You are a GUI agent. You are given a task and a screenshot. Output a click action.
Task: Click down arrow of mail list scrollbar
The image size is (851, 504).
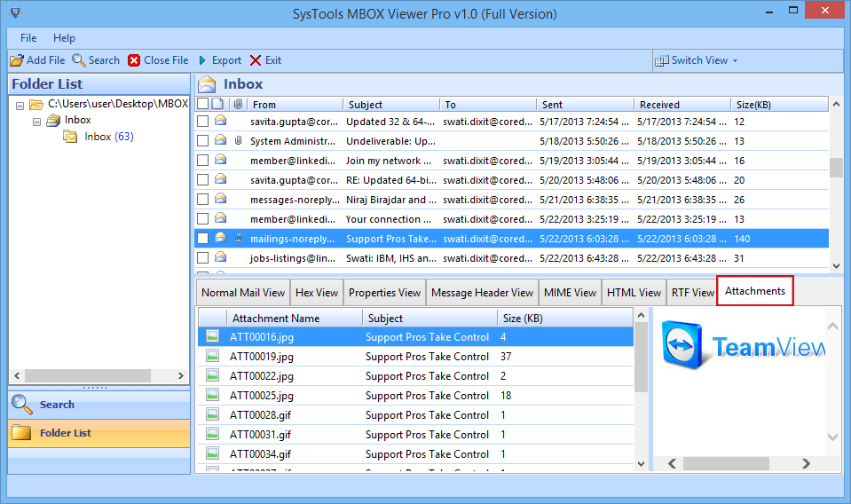coord(836,266)
